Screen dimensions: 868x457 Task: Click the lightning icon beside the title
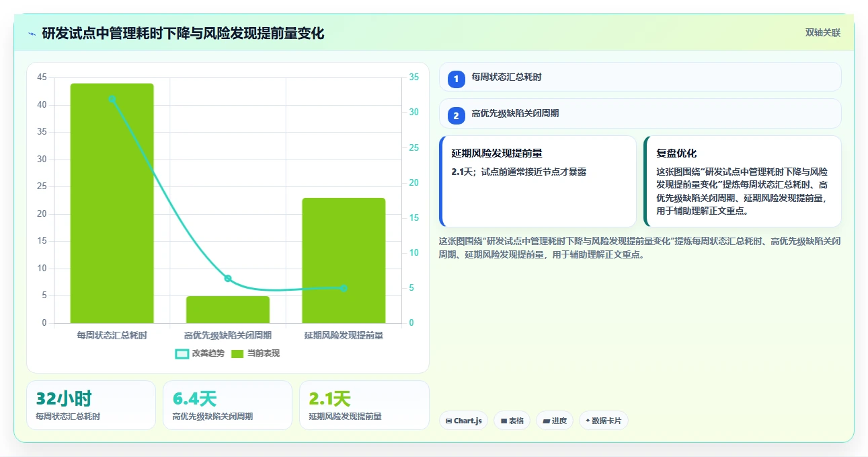click(x=32, y=34)
